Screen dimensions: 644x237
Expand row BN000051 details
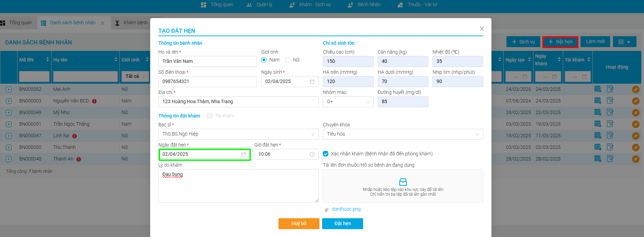point(9,124)
